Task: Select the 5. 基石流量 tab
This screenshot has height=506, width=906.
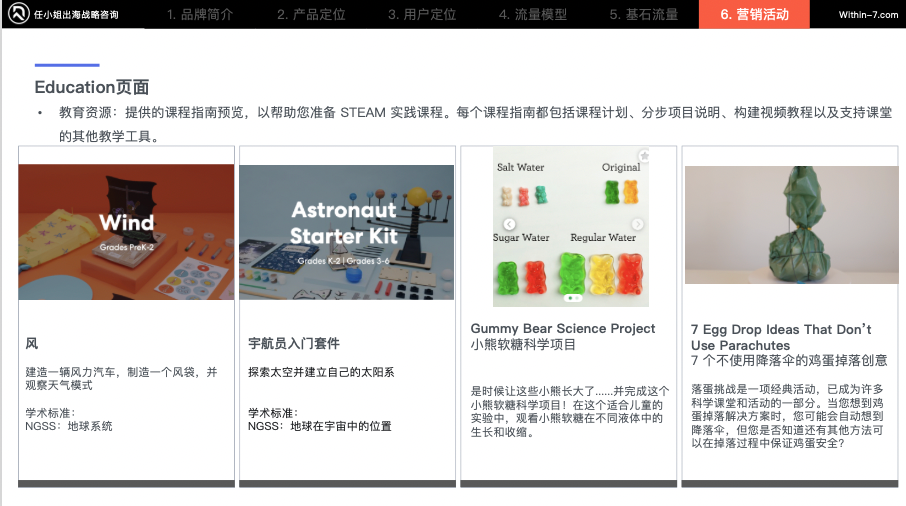Action: coord(644,14)
